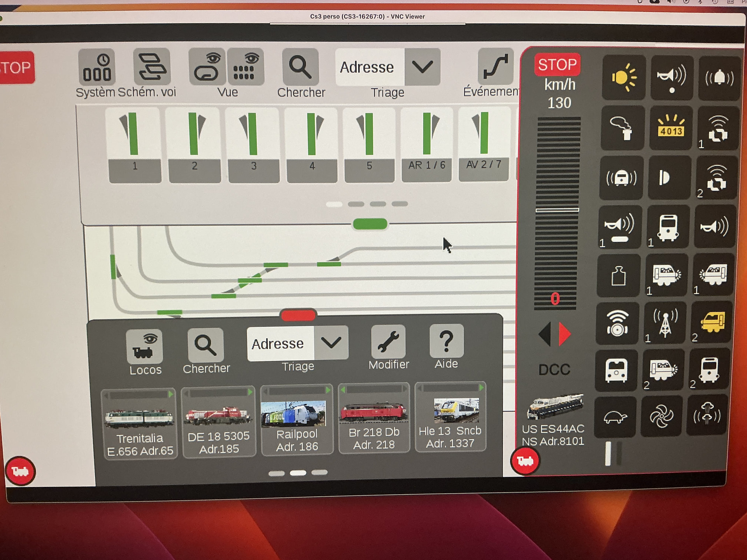The height and width of the screenshot is (560, 747).
Task: Switch turnout number 3
Action: [254, 145]
